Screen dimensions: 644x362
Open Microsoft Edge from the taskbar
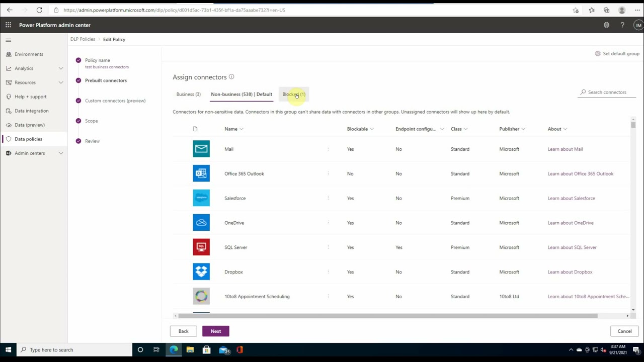point(174,350)
